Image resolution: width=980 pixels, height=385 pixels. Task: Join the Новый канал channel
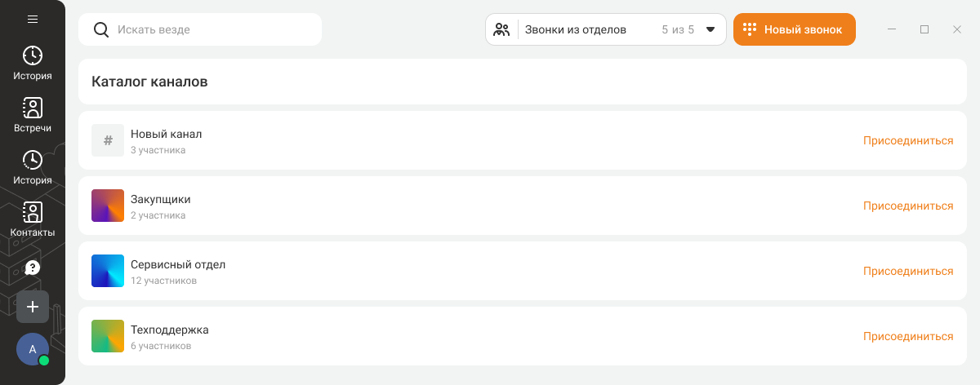pos(907,140)
